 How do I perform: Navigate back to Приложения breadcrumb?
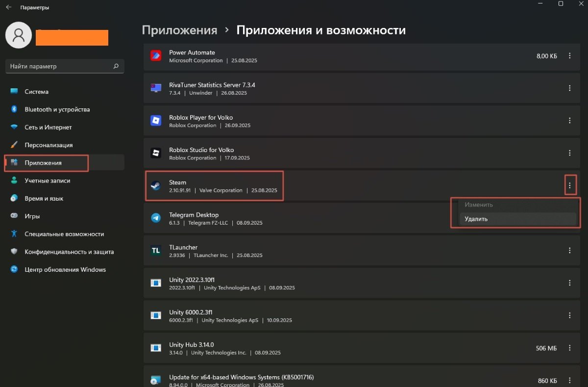(179, 30)
